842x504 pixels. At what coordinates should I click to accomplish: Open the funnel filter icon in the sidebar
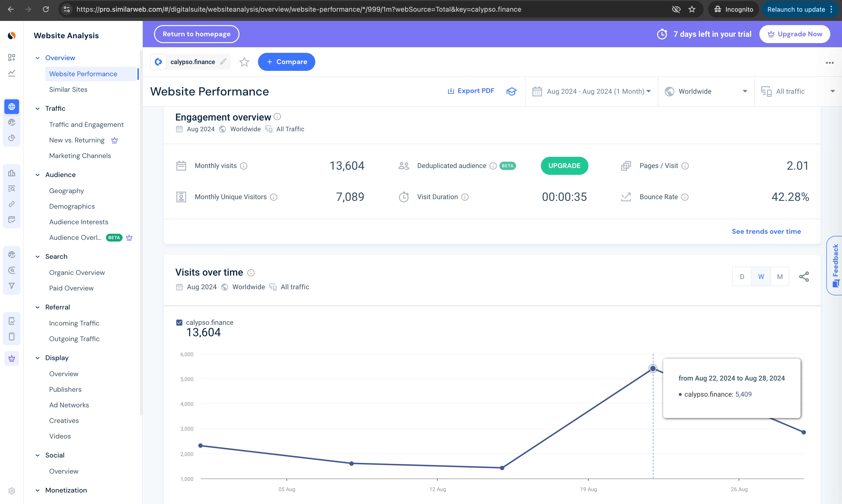(11, 286)
